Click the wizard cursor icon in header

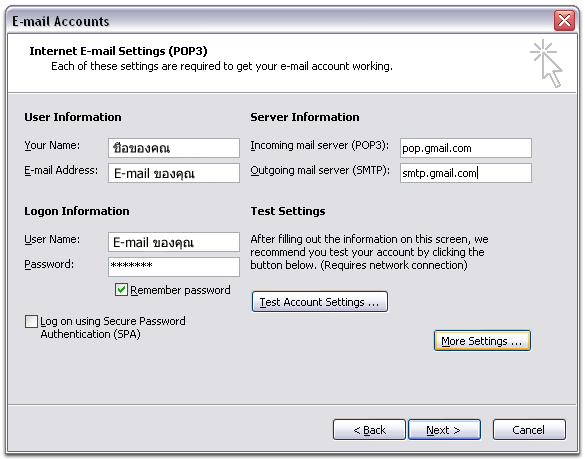click(547, 63)
